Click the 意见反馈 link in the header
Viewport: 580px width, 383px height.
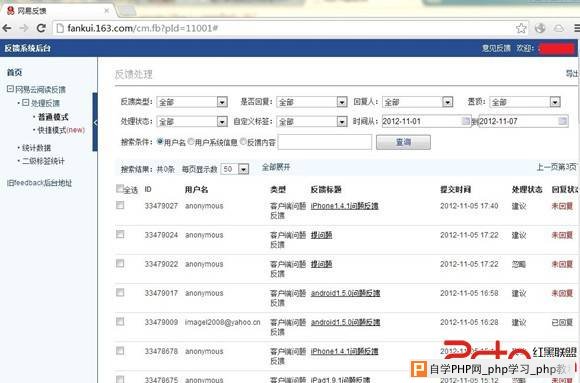coord(496,48)
